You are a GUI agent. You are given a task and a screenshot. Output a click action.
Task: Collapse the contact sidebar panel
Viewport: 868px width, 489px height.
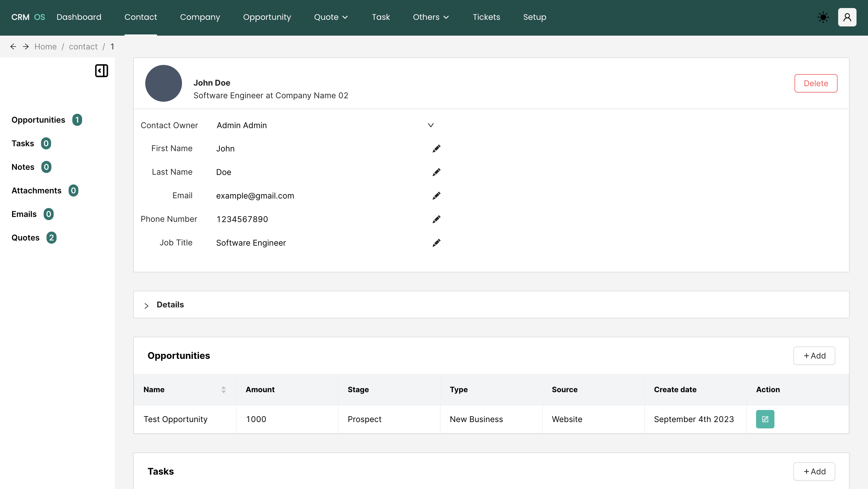pos(101,71)
